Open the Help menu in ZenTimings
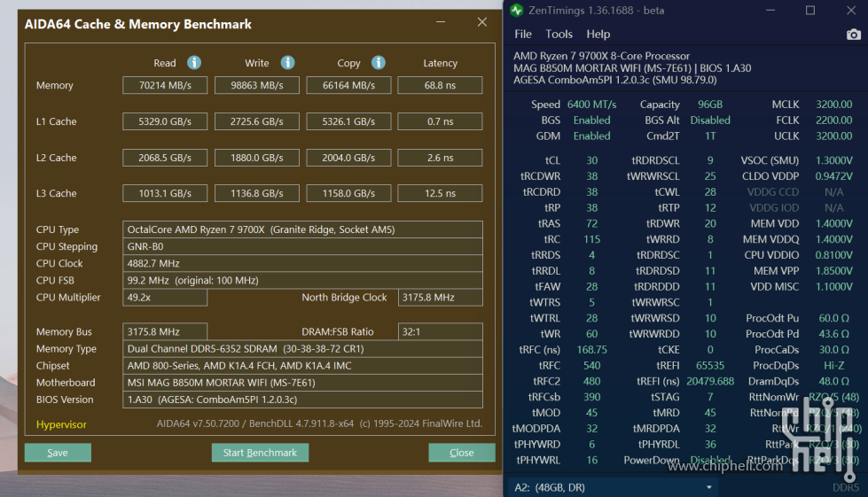Screen dimensions: 868x497 tap(598, 35)
